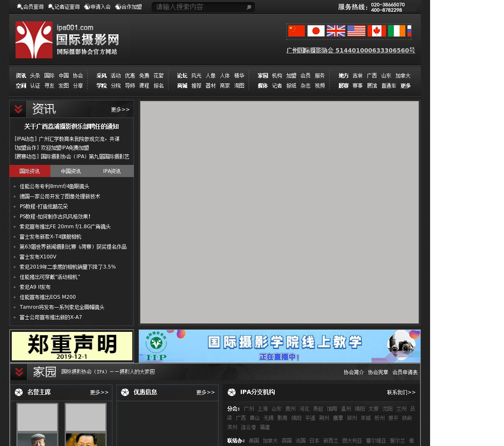Switch to the IPA资讯 tab
Image resolution: width=504 pixels, height=446 pixels.
112,171
